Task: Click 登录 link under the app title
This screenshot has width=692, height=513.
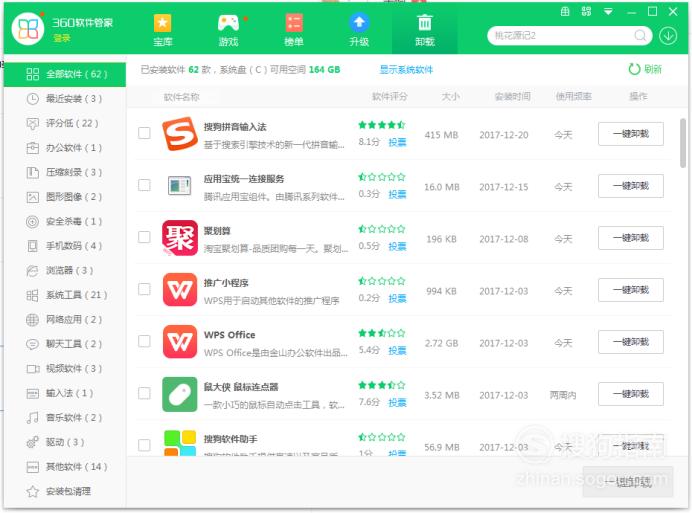Action: pos(62,38)
